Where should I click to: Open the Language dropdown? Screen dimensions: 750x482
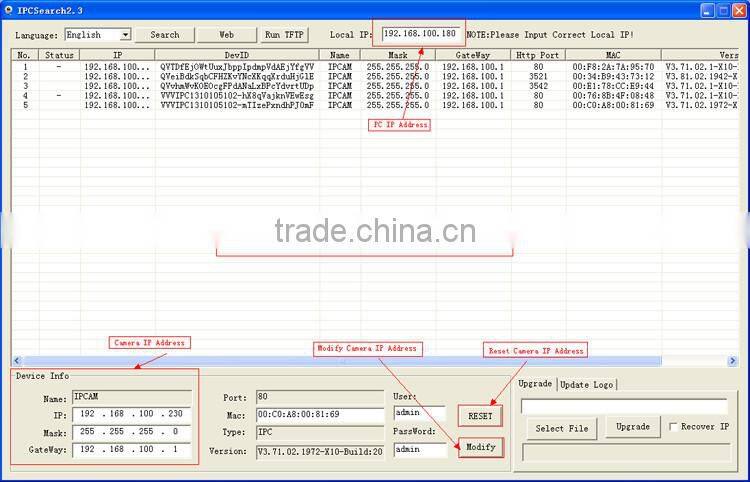click(125, 35)
